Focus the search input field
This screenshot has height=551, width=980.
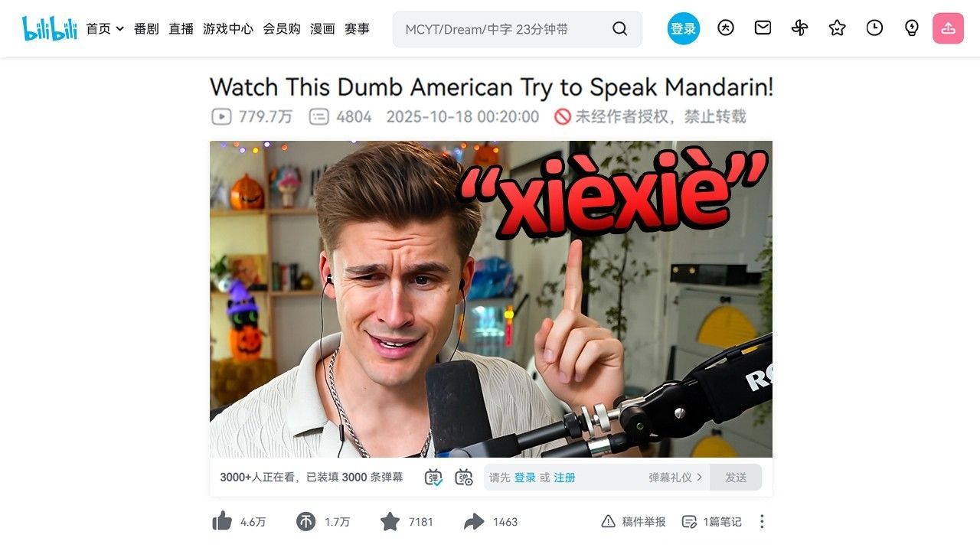pyautogui.click(x=505, y=29)
